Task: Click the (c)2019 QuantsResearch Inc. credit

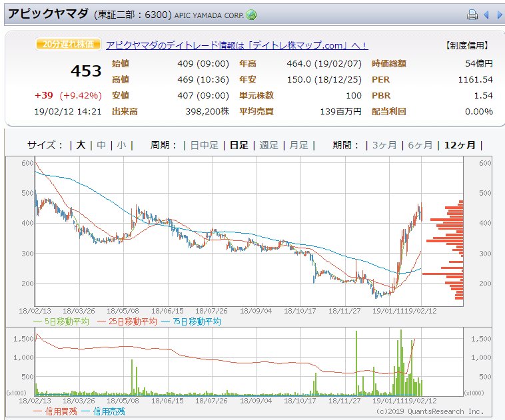Action: (x=430, y=411)
